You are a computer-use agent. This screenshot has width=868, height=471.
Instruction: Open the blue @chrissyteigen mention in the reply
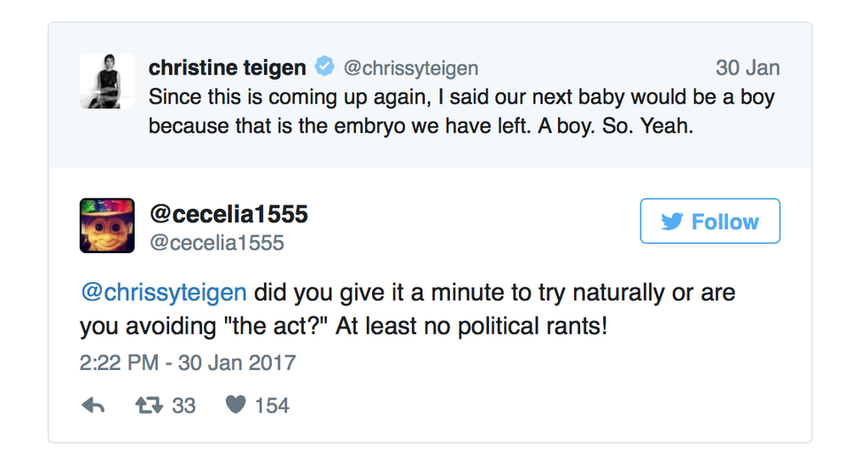pyautogui.click(x=167, y=292)
